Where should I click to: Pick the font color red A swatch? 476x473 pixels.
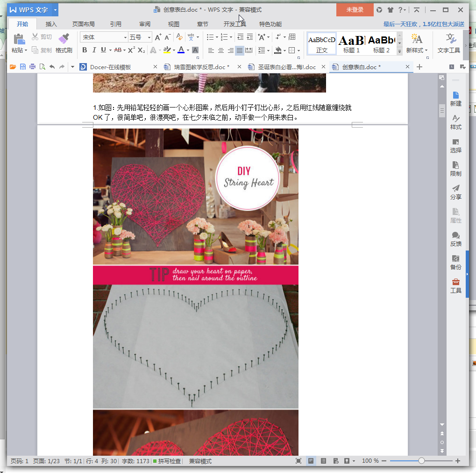point(181,50)
